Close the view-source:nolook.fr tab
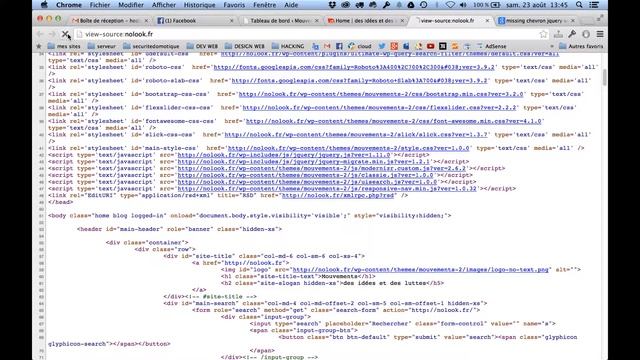Screen dimensions: 640x360 [487, 20]
